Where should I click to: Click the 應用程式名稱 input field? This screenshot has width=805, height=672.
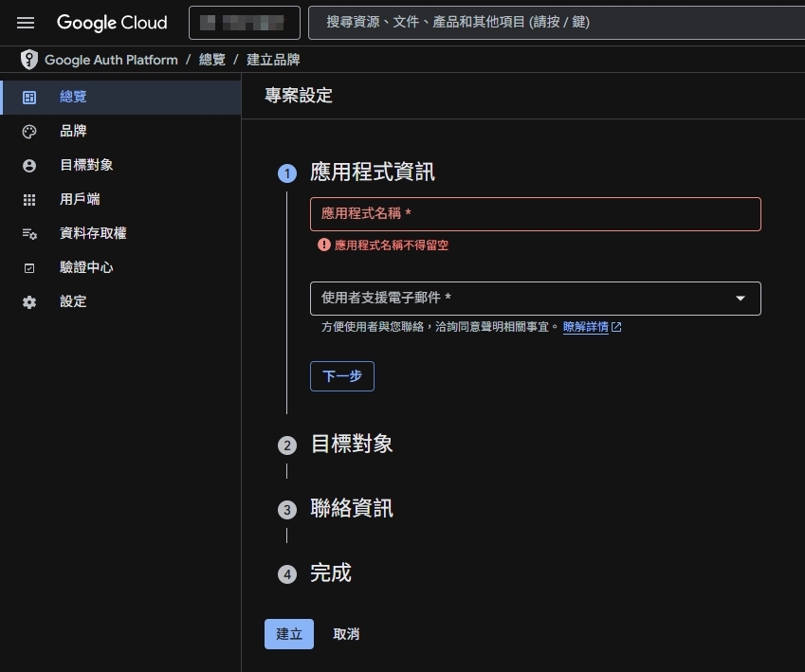point(535,214)
